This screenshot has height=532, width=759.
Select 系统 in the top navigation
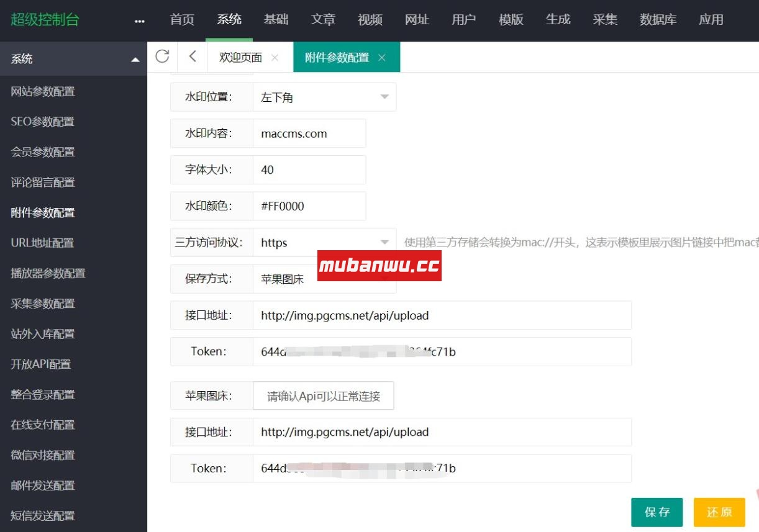pos(229,20)
